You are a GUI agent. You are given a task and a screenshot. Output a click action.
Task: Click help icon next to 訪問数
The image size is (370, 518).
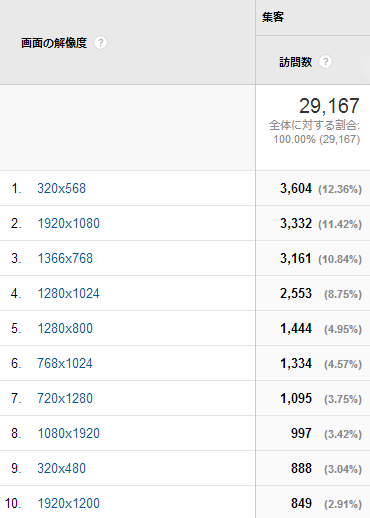point(325,62)
